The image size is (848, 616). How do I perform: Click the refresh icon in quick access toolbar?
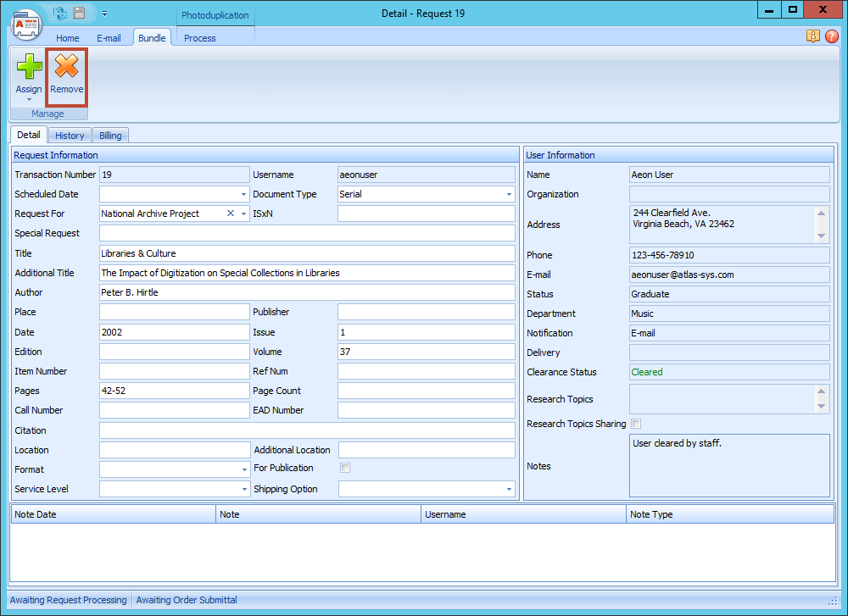tap(59, 13)
